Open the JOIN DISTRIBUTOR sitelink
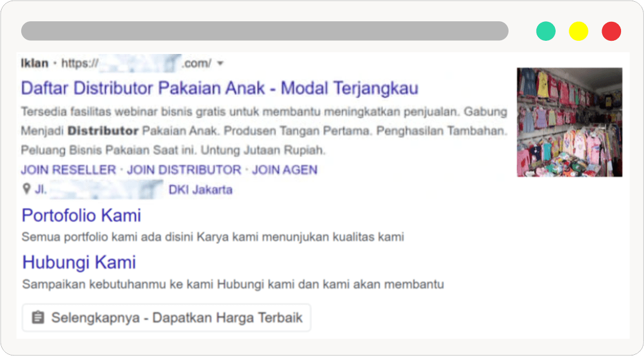The height and width of the screenshot is (356, 644). point(184,170)
